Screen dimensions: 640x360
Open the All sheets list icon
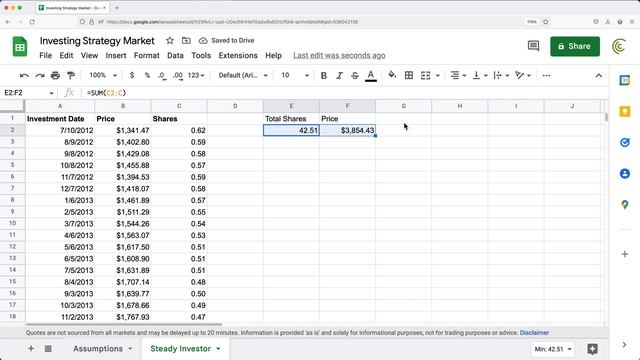click(x=48, y=349)
